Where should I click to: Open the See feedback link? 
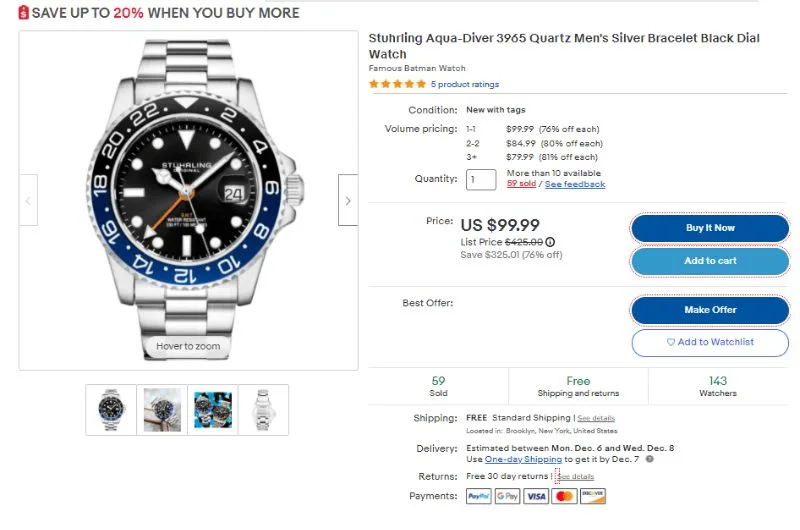point(575,184)
